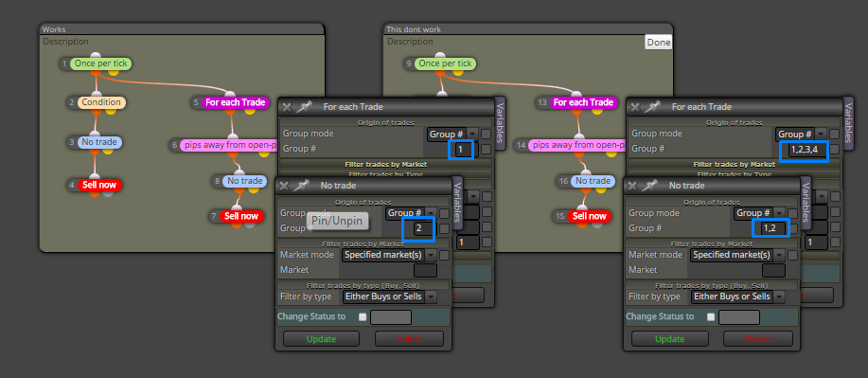Screen dimensions: 868x378
Task: Toggle Group # checkbox beside value 1,2,3,4
Action: [x=834, y=149]
